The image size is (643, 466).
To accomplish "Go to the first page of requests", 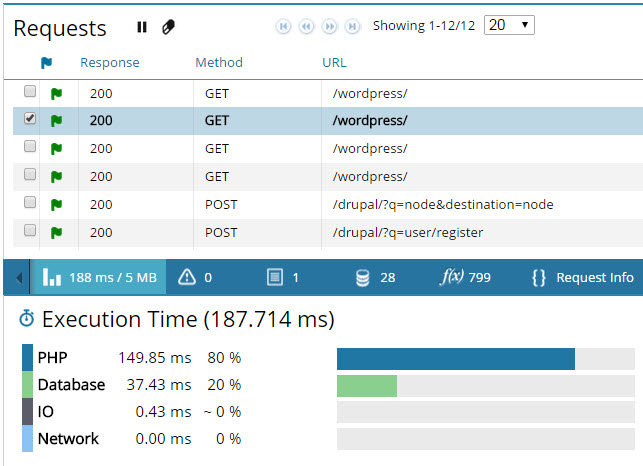I will tap(284, 26).
